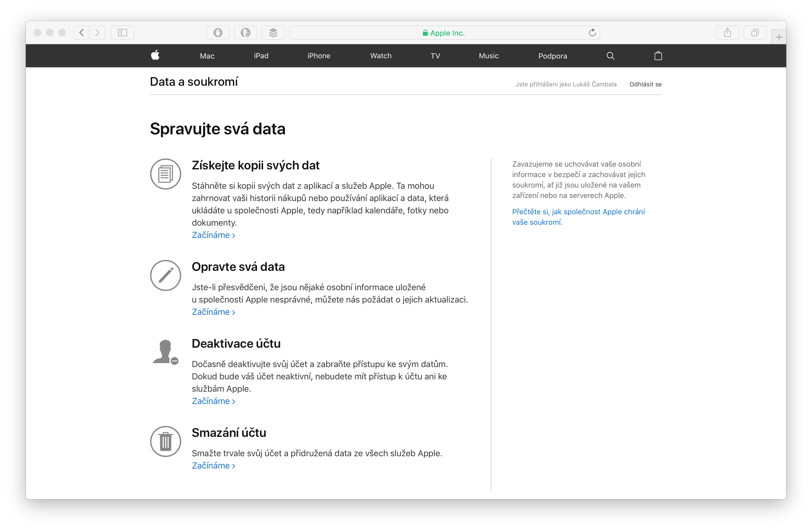Open link Přečtěte si, jak společnost Apple chrání
812x530 pixels.
578,217
